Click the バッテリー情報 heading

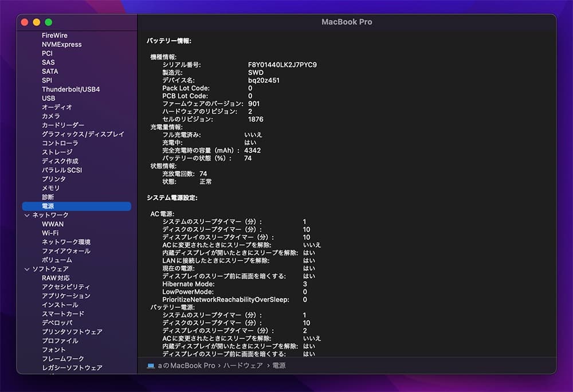tap(169, 41)
